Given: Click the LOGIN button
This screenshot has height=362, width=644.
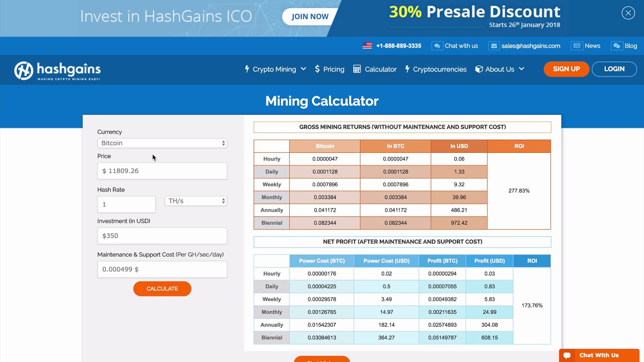Looking at the screenshot, I should pyautogui.click(x=614, y=69).
